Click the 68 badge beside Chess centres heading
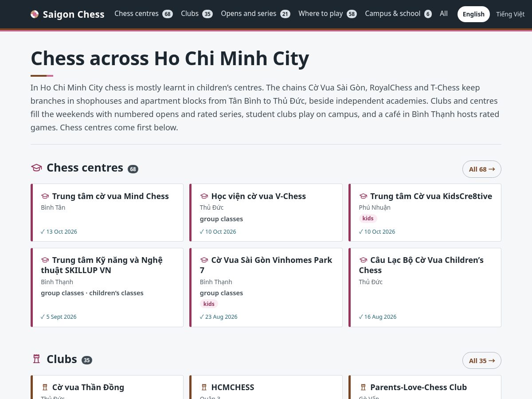 click(133, 169)
